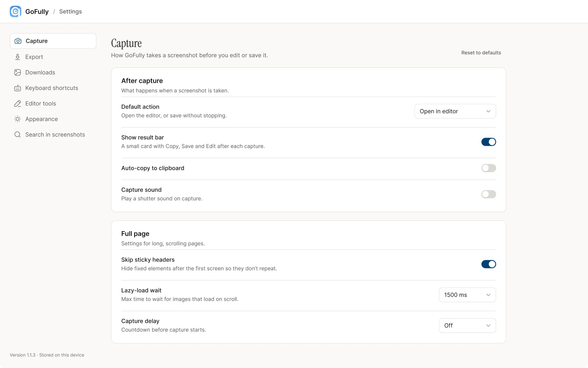This screenshot has width=588, height=368.
Task: Click 'Play a shutter sound on capture.'
Action: [162, 199]
